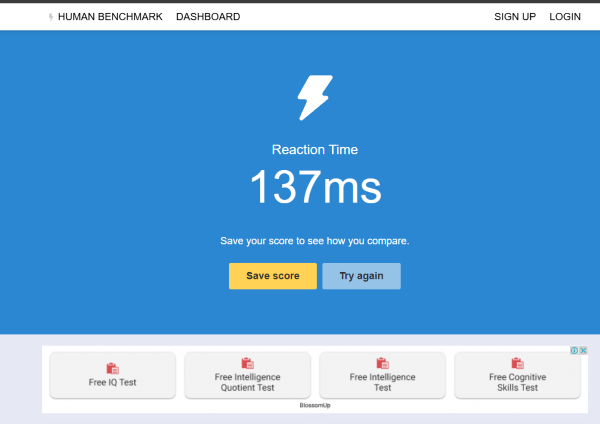Open the HUMAN BENCHMARK home link

pyautogui.click(x=110, y=17)
